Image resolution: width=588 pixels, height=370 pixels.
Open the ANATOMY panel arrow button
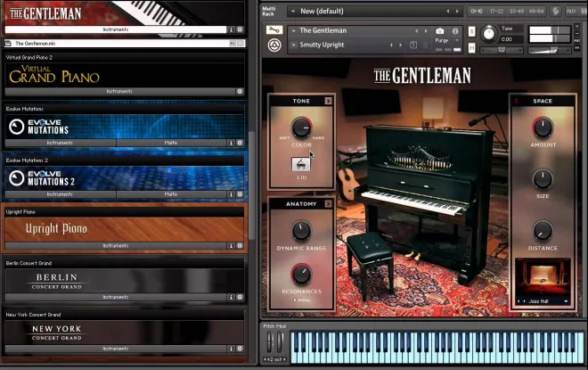tap(328, 204)
